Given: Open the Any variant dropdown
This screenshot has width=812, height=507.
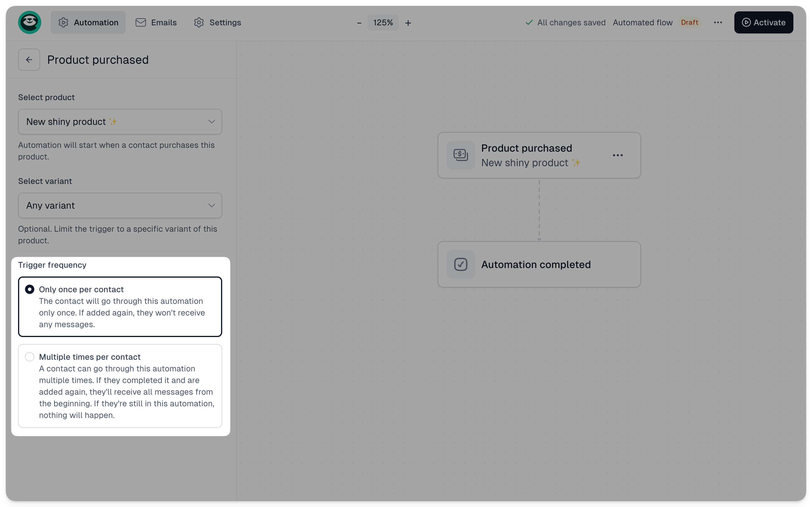Looking at the screenshot, I should [120, 205].
